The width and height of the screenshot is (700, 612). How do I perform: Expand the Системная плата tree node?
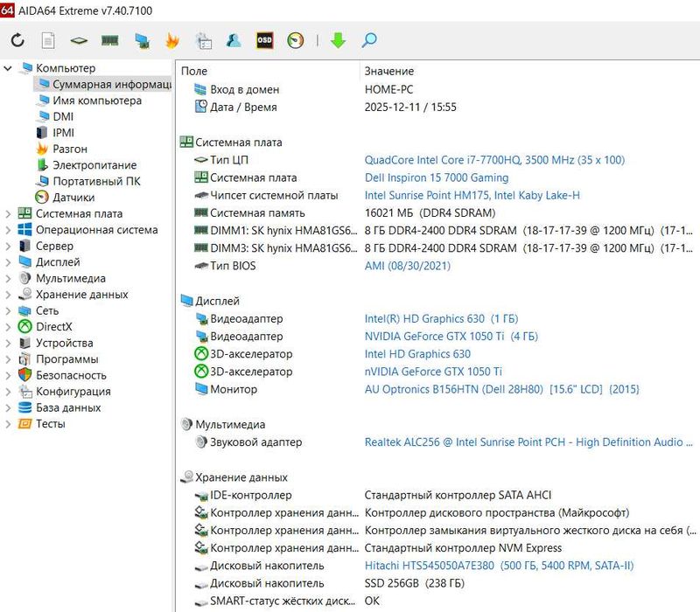pos(8,213)
